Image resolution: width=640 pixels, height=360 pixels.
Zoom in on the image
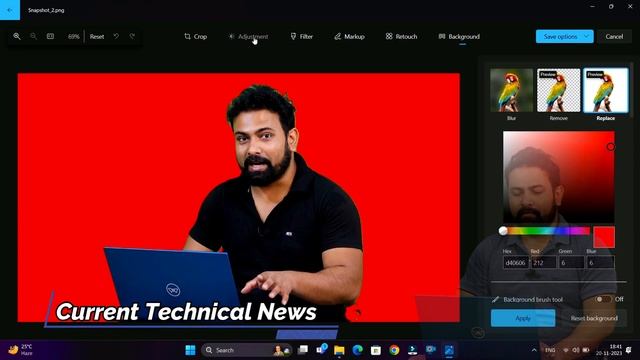coord(17,36)
